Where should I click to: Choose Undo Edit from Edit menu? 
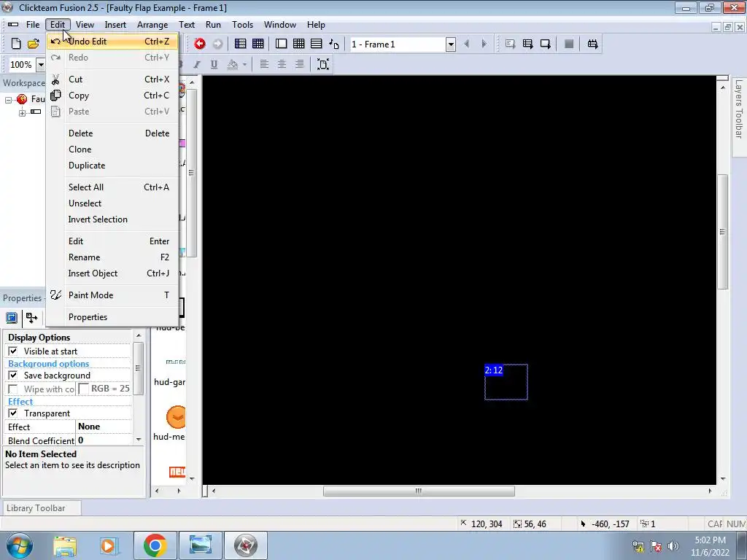112,42
